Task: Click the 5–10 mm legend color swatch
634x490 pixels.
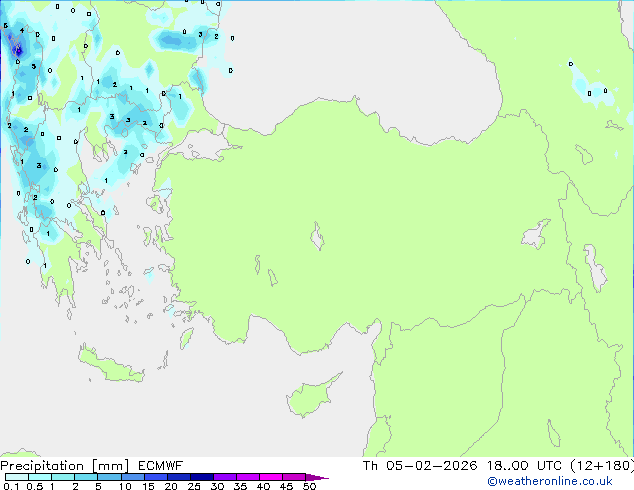Action: coord(109,477)
